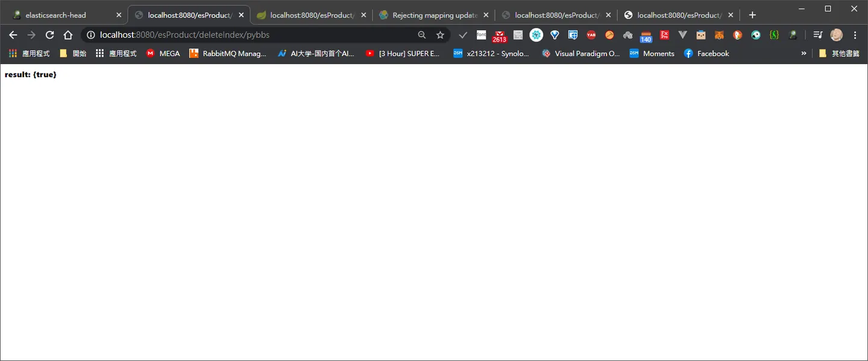Open the 其他書籤 bookmarks folder

(x=839, y=54)
